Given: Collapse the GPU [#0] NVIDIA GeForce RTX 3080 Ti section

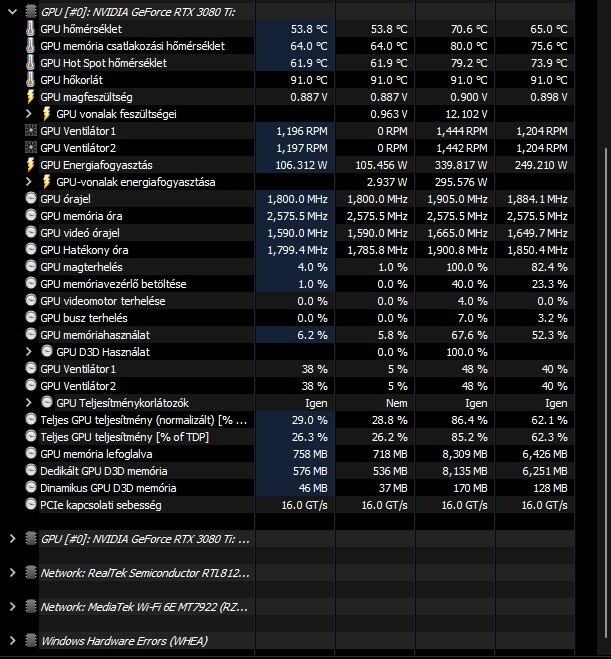Looking at the screenshot, I should coord(13,12).
